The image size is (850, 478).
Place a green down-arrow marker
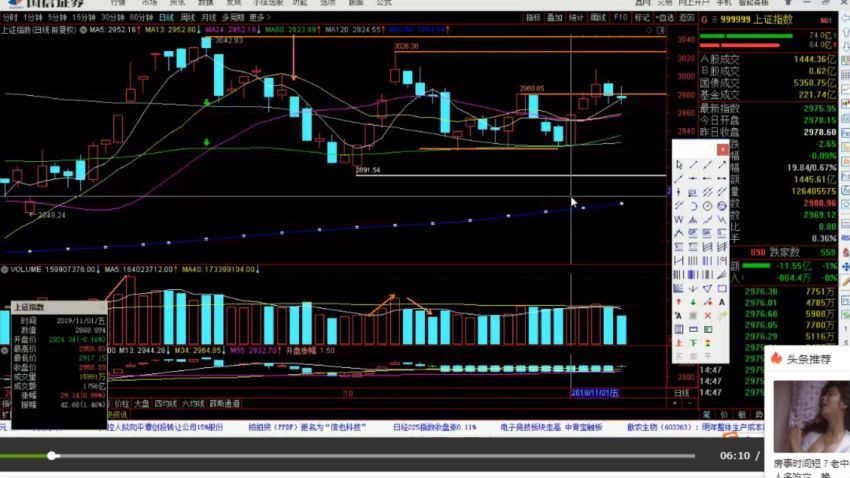tap(693, 302)
